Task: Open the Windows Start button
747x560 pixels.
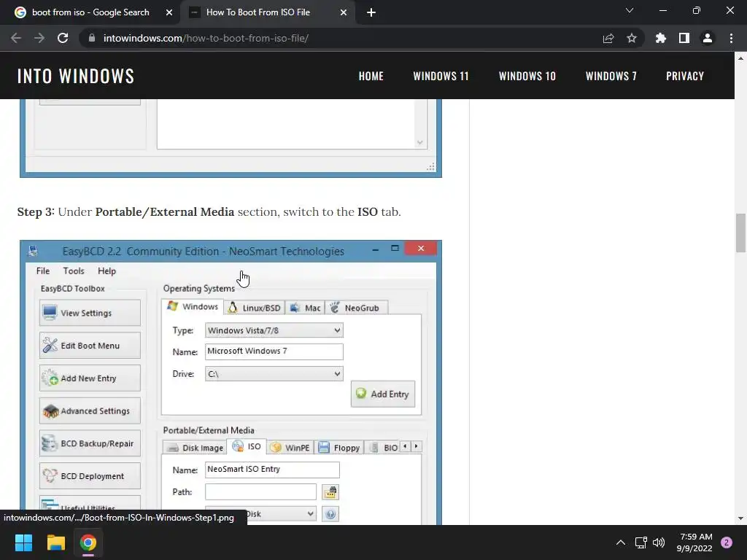Action: (x=23, y=542)
